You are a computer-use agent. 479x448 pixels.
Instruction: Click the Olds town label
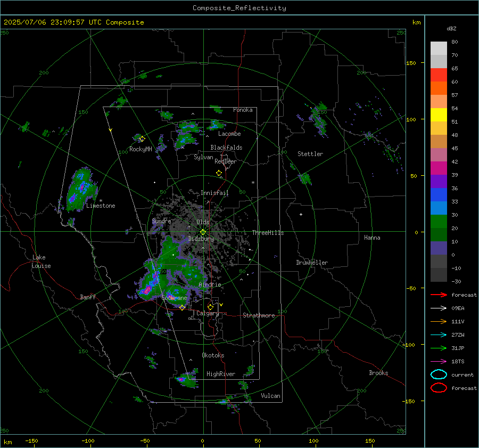click(203, 222)
